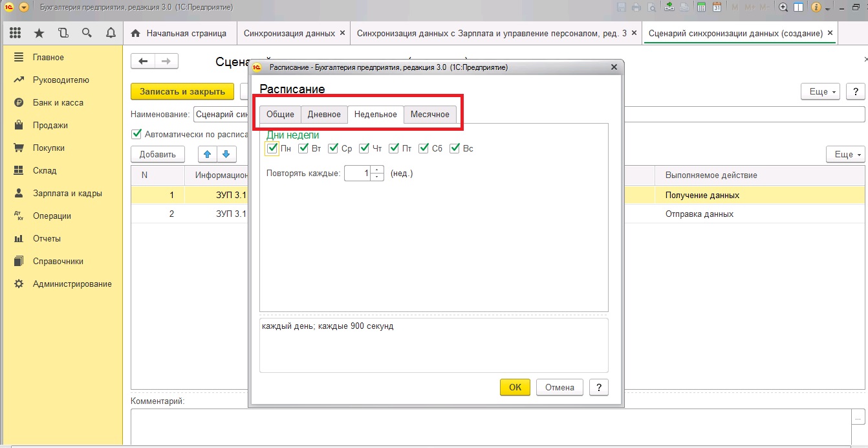The height and width of the screenshot is (448, 868).
Task: Decrease the Повторять каждые value
Action: (x=377, y=177)
